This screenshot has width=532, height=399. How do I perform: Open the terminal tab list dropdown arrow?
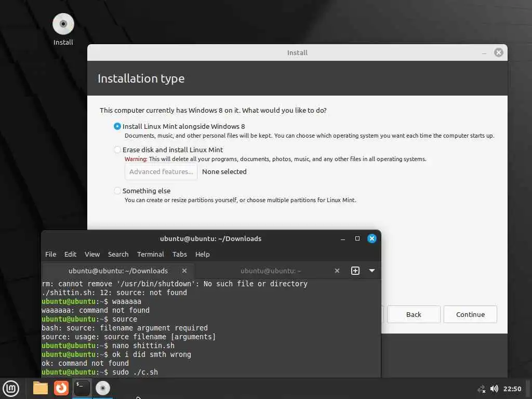coord(372,271)
